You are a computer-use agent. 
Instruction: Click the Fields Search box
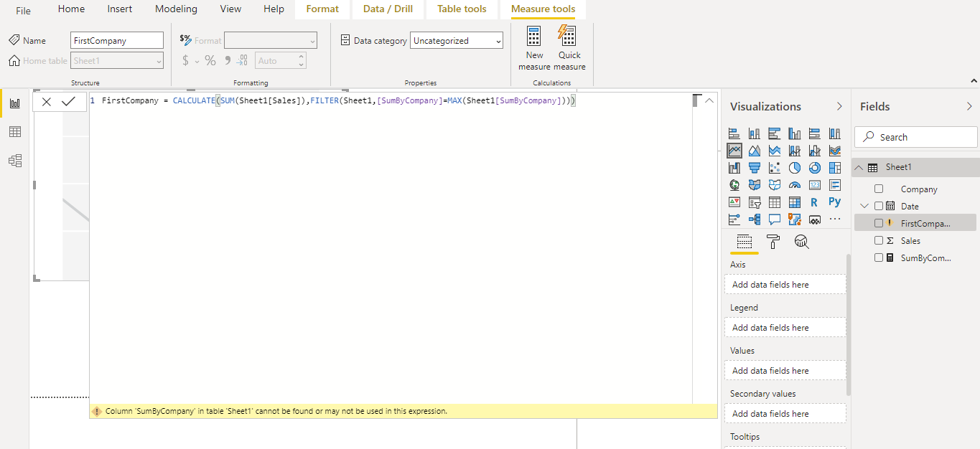[x=916, y=137]
